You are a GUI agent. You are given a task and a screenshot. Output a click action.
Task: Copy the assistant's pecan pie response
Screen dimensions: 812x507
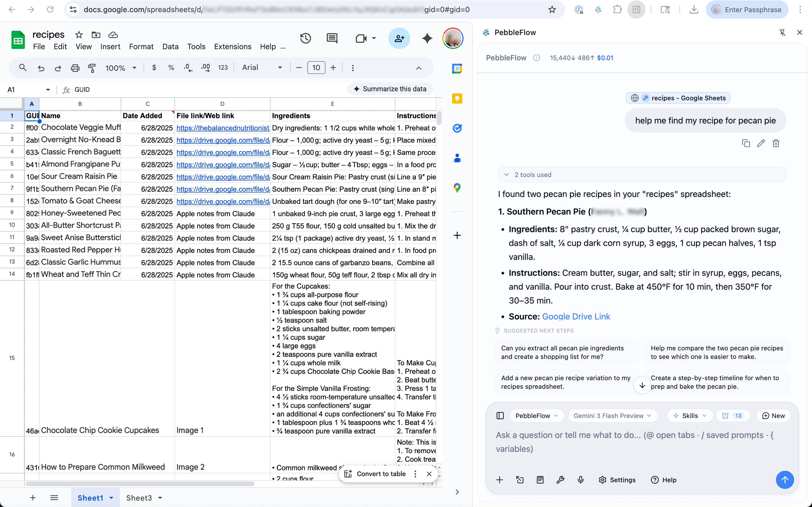[746, 143]
